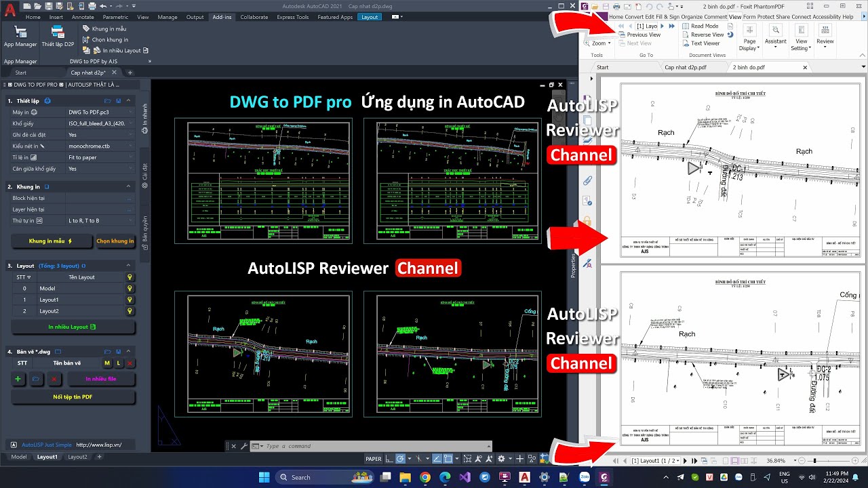868x488 pixels.
Task: Open Căn giữa khổ giấy dropdown
Action: pos(100,169)
